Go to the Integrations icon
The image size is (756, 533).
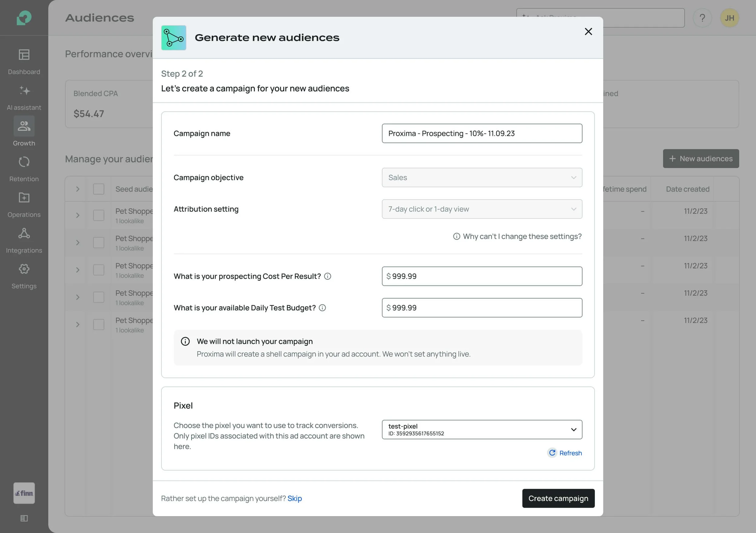click(24, 233)
